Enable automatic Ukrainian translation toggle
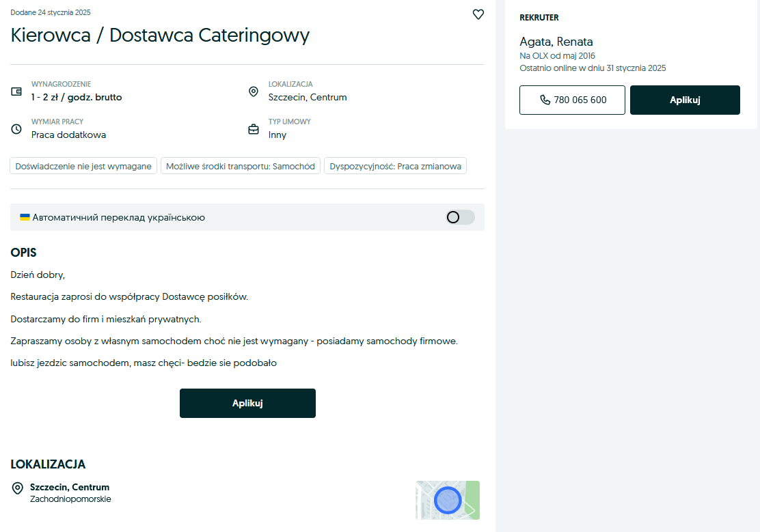The width and height of the screenshot is (760, 532). 459,217
